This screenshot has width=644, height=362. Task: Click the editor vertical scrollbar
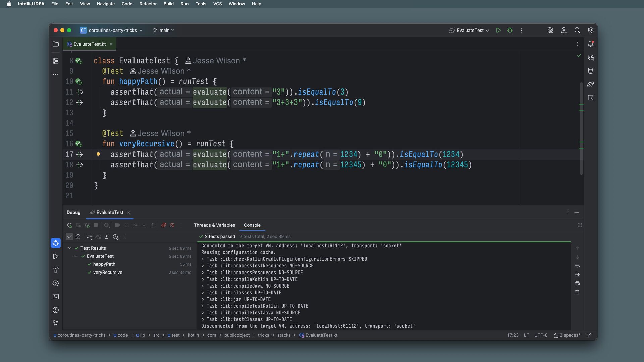[x=581, y=127]
